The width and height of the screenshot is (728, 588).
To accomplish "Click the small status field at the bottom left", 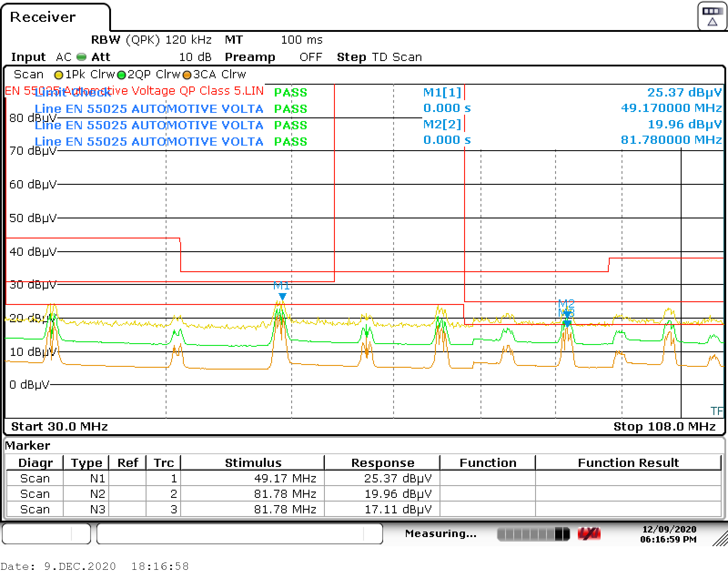I will tap(46, 534).
